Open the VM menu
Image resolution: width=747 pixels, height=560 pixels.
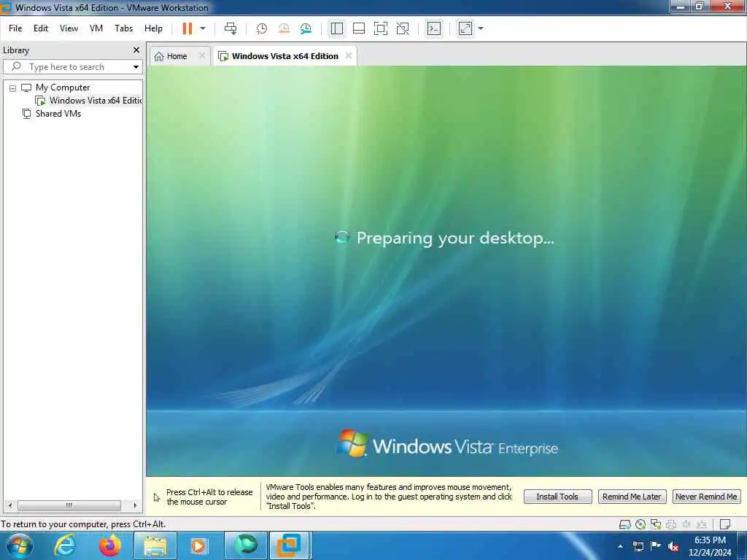point(96,28)
